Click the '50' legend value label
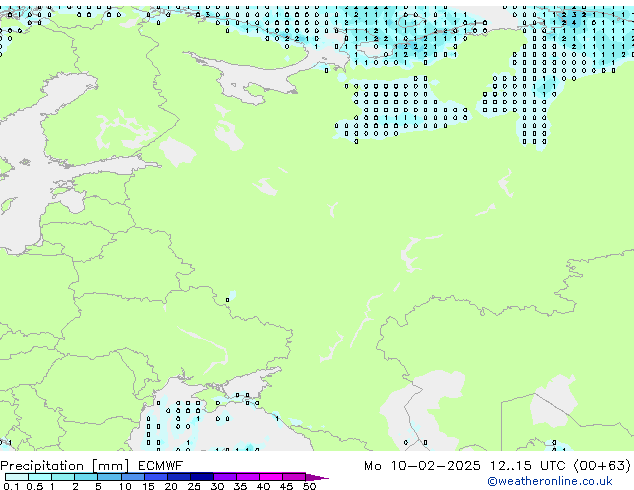Viewport: 634px width, 490px height. click(309, 486)
